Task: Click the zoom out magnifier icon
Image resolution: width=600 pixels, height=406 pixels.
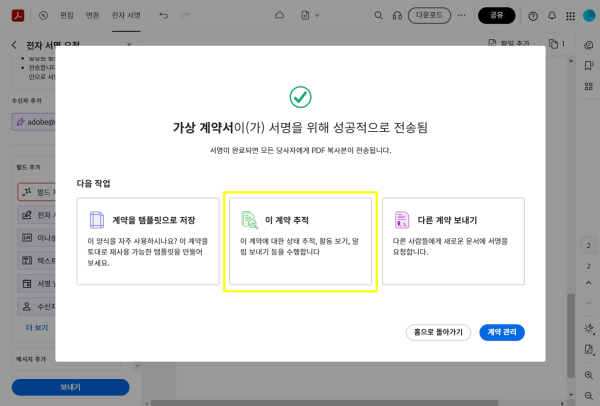Action: coord(589,396)
